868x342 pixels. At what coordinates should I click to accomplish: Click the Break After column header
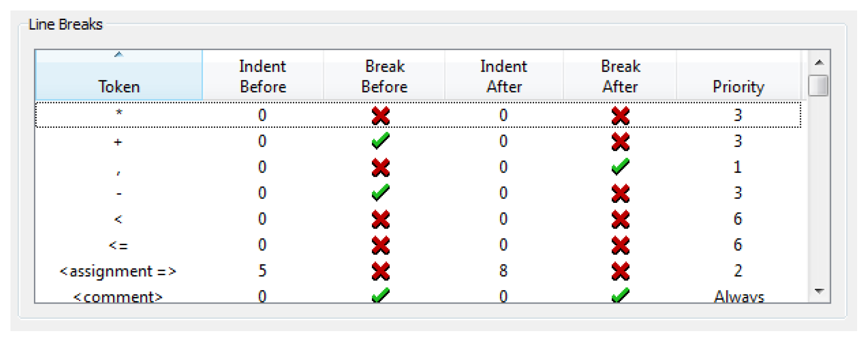(x=620, y=76)
